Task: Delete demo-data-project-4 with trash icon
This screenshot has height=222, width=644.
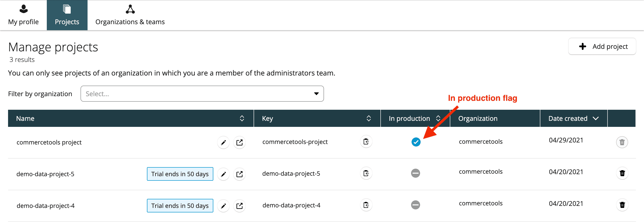Action: (622, 205)
